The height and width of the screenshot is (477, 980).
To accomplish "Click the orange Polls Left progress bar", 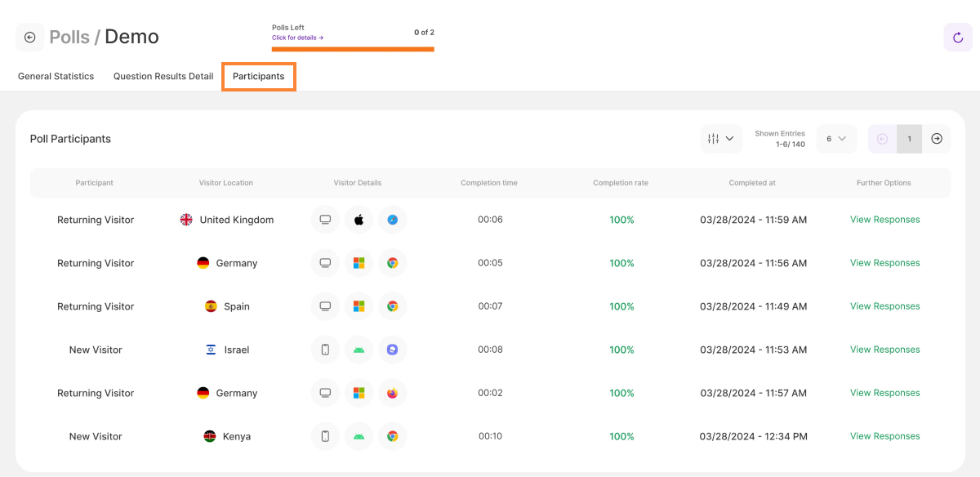I will tap(353, 49).
